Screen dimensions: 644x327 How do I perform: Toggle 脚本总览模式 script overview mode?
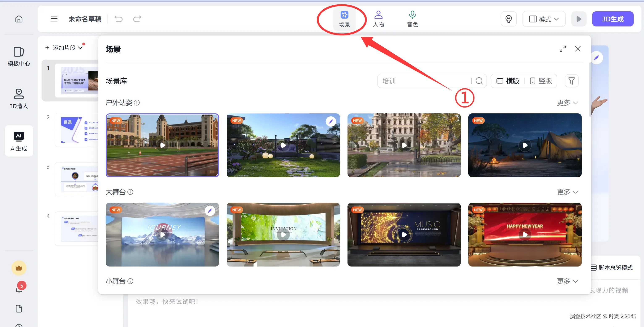click(612, 267)
